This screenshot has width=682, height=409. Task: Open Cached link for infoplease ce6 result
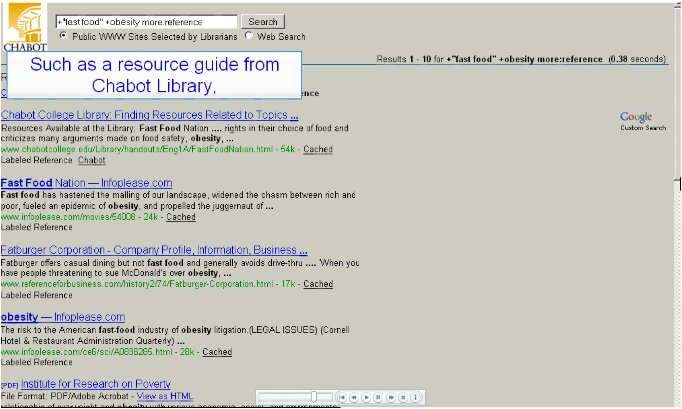click(217, 352)
